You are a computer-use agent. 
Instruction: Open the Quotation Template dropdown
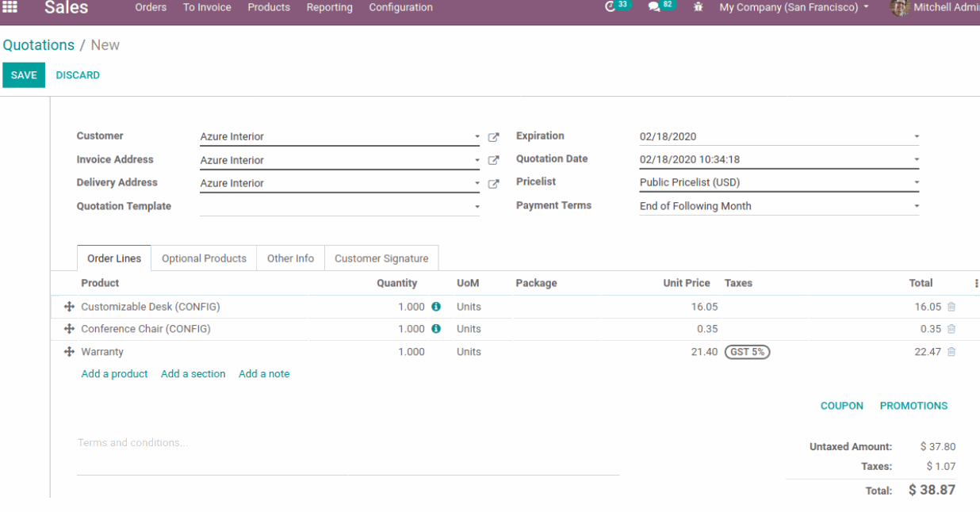pyautogui.click(x=477, y=207)
